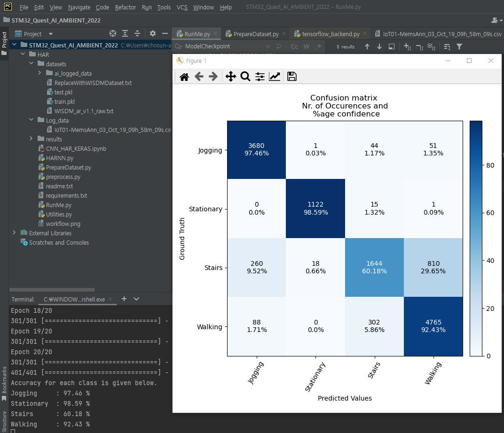Toggle Match Case (Cc) in search bar
Screen dimensions: 504x433
(x=294, y=46)
